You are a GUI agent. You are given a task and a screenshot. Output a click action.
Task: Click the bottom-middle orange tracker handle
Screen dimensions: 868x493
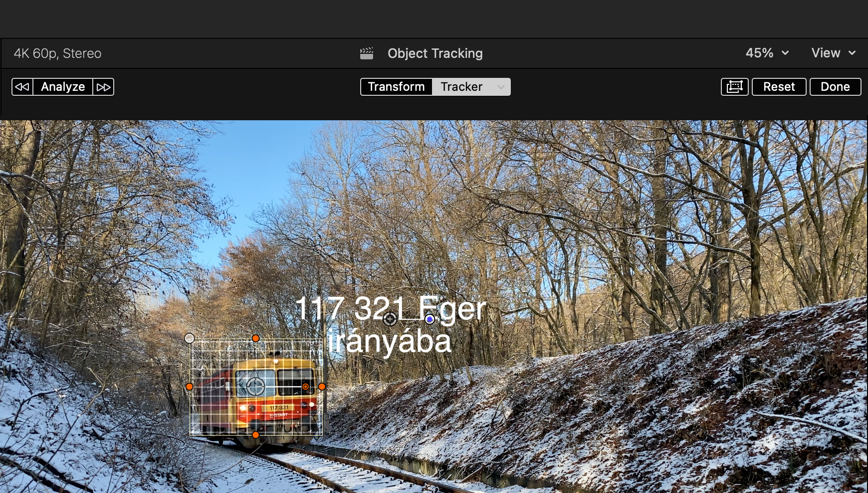[255, 435]
